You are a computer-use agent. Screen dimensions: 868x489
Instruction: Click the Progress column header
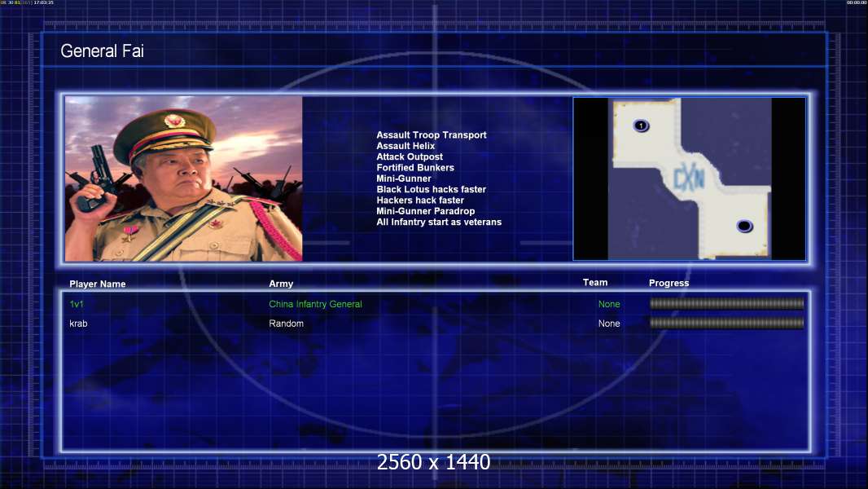669,283
